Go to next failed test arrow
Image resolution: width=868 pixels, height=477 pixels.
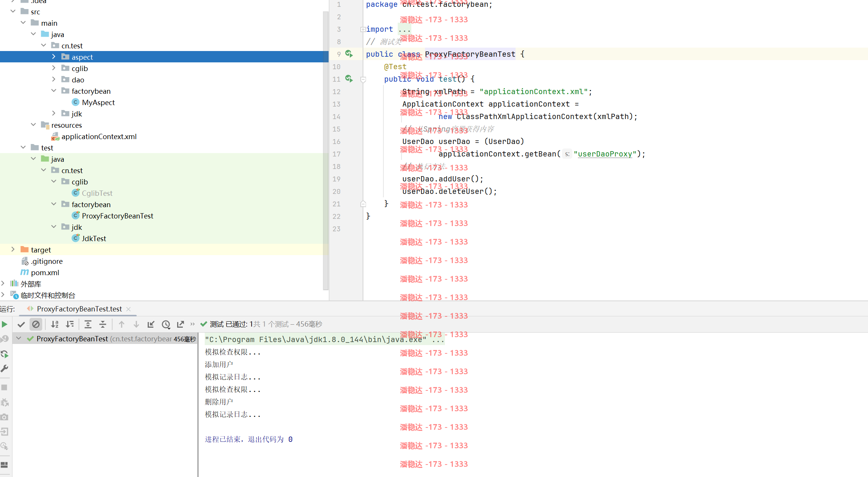(136, 324)
